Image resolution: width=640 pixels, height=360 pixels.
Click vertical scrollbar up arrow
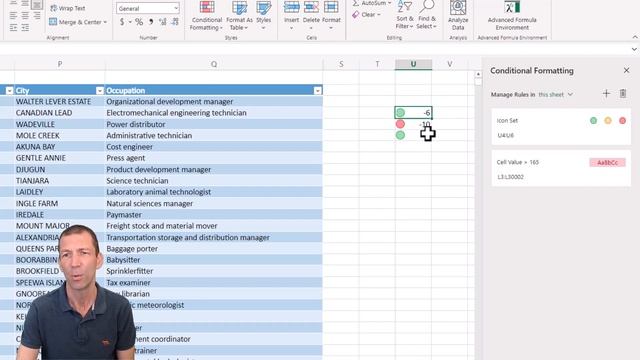coord(478,74)
